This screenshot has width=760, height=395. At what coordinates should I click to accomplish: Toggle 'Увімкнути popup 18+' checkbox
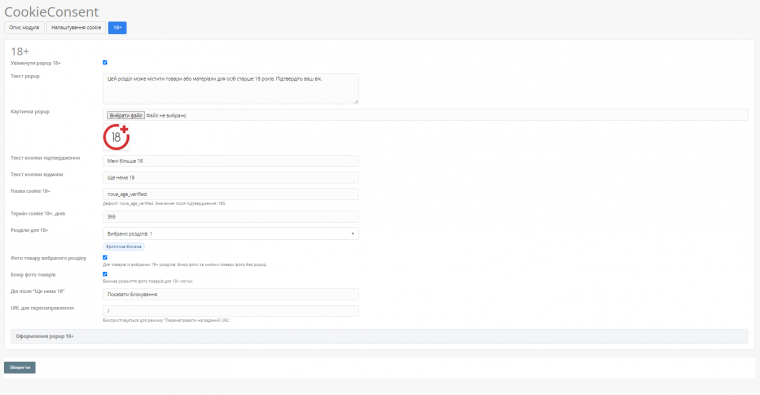tap(105, 63)
